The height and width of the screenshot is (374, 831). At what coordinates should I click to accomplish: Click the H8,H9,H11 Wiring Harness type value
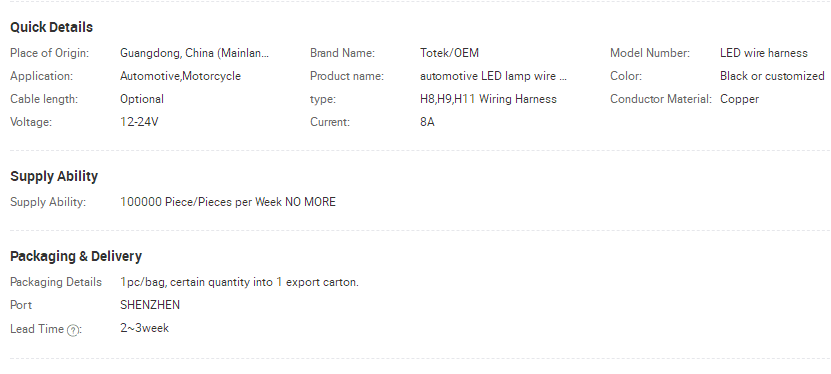coord(488,99)
